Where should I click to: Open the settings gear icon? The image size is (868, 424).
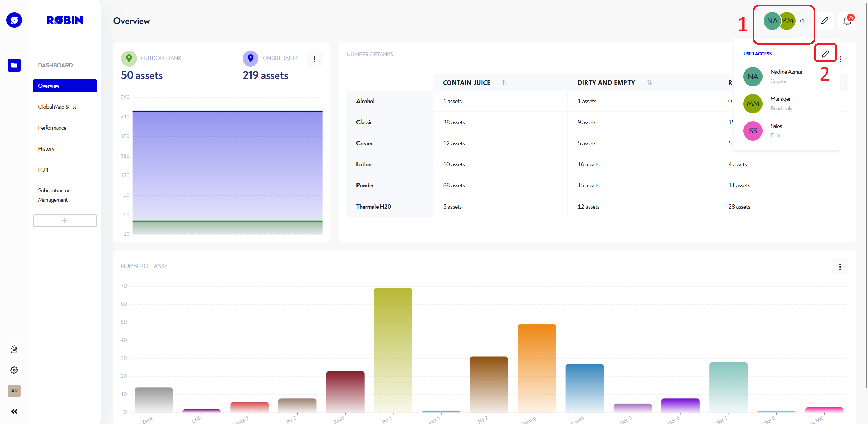coord(14,370)
